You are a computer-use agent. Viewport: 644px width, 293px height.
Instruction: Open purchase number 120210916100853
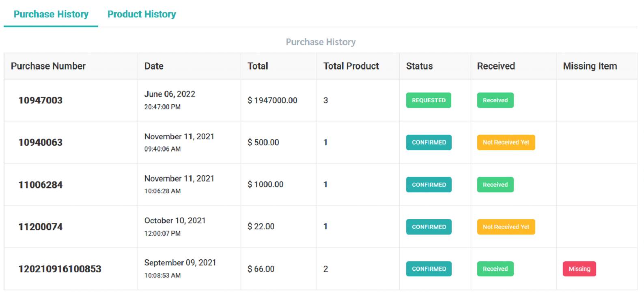tap(60, 269)
